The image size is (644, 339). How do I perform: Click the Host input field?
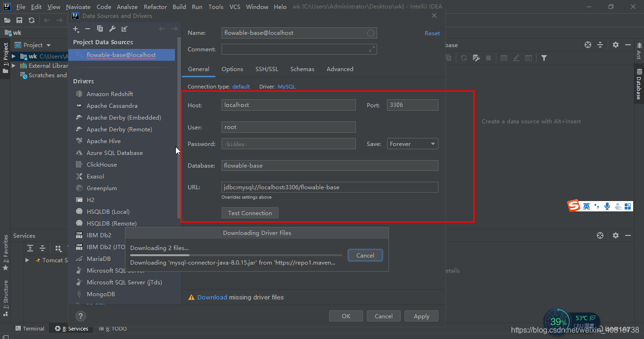[x=289, y=105]
